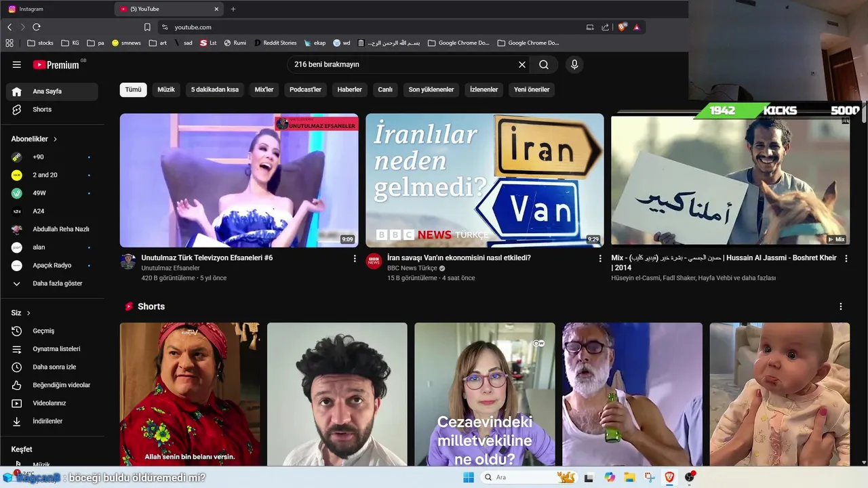Viewport: 868px width, 488px height.
Task: Click the Brave Rewards triangle icon
Action: click(x=637, y=27)
